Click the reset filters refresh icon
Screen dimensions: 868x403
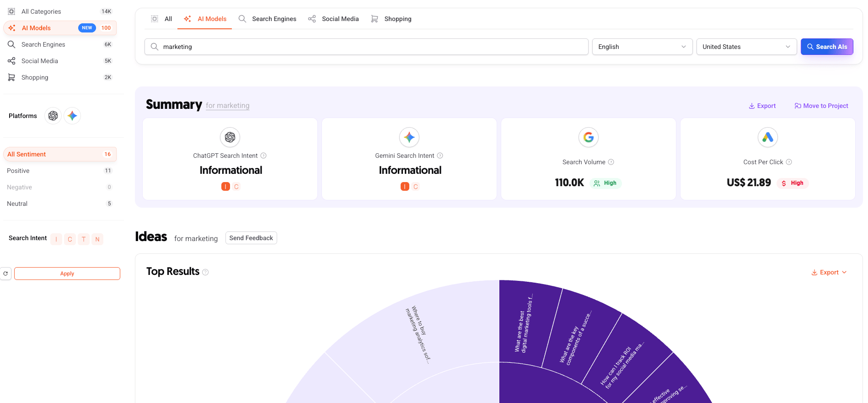(5, 274)
